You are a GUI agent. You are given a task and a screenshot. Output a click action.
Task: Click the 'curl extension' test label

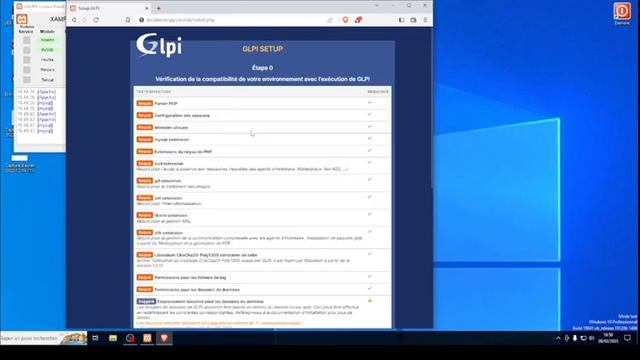tap(169, 164)
